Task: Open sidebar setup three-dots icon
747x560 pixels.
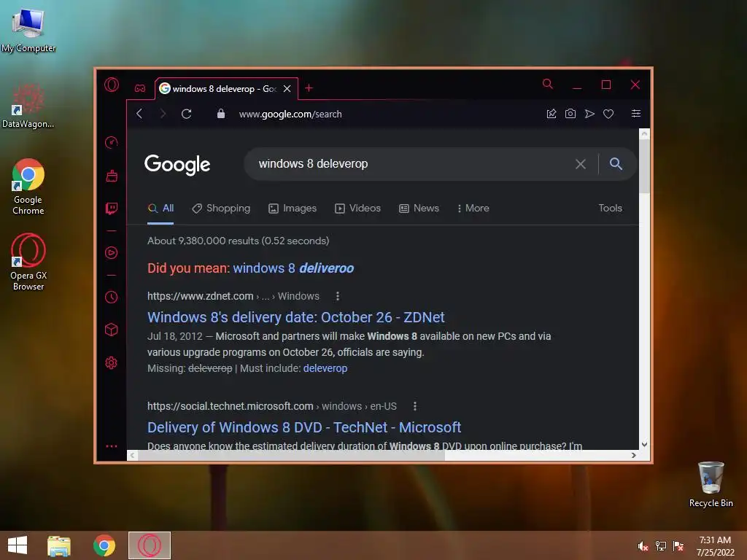Action: [x=112, y=446]
